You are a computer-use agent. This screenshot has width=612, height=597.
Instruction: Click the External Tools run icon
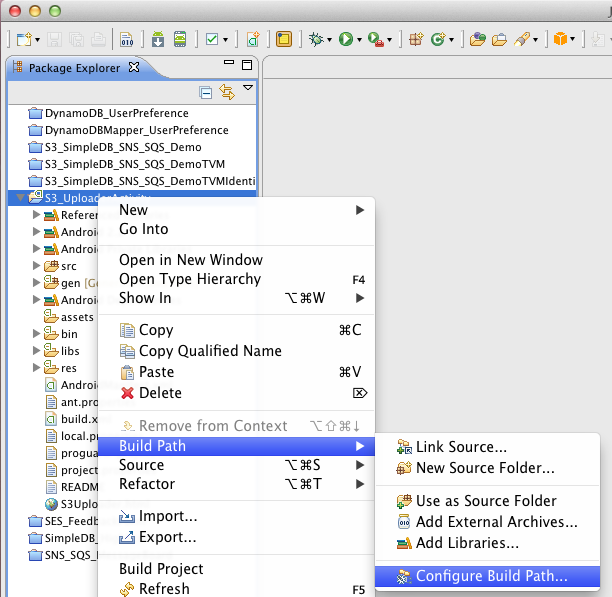pos(376,39)
